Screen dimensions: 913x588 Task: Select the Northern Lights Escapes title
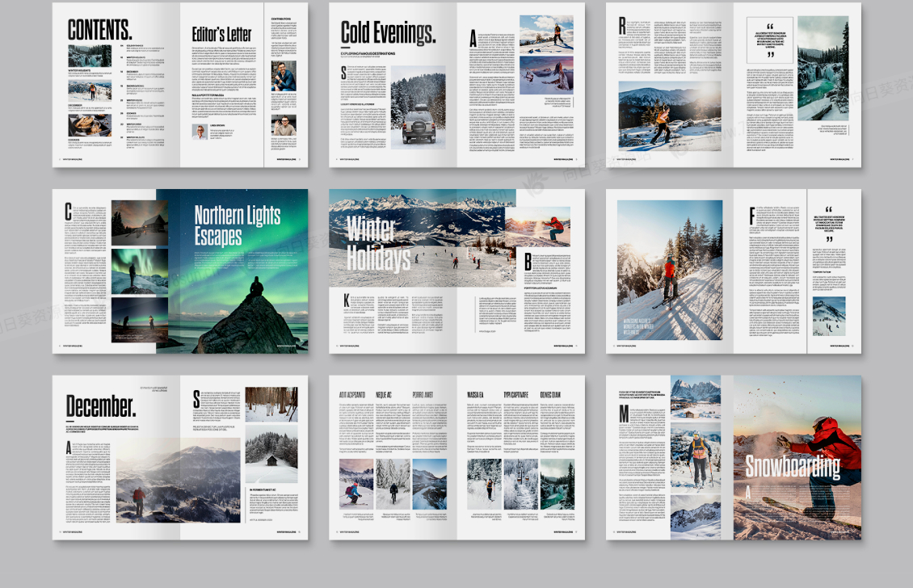pyautogui.click(x=237, y=225)
